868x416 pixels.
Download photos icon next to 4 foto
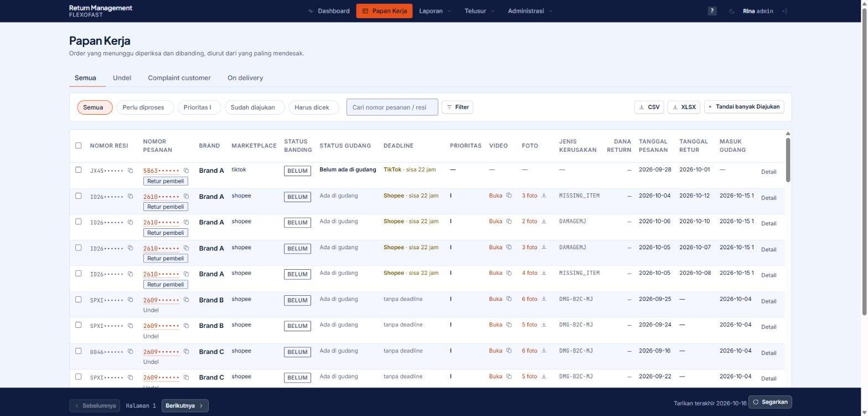pyautogui.click(x=544, y=273)
